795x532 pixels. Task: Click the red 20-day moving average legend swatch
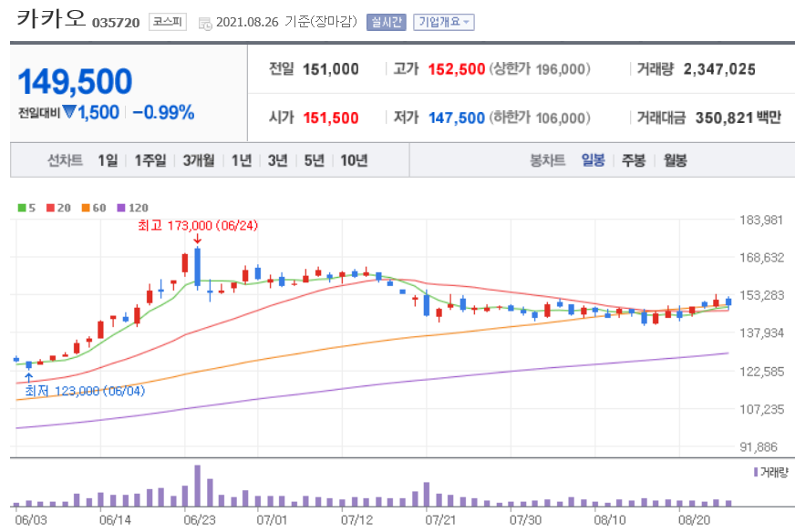(50, 208)
